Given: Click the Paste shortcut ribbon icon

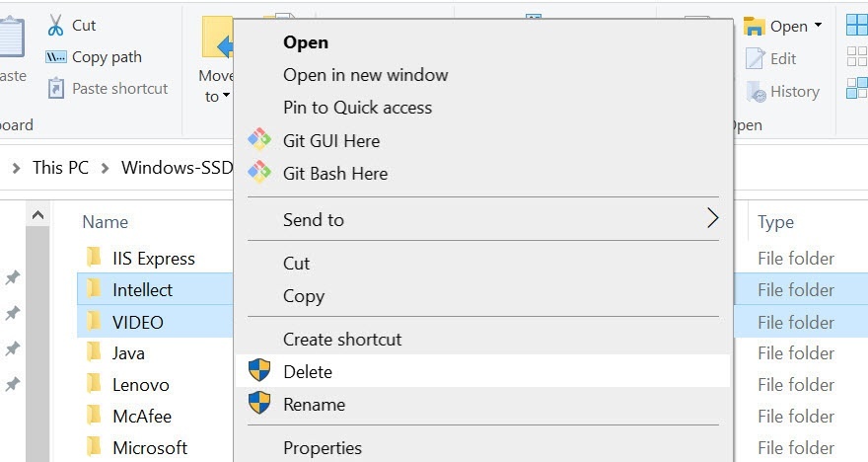Looking at the screenshot, I should coord(56,89).
